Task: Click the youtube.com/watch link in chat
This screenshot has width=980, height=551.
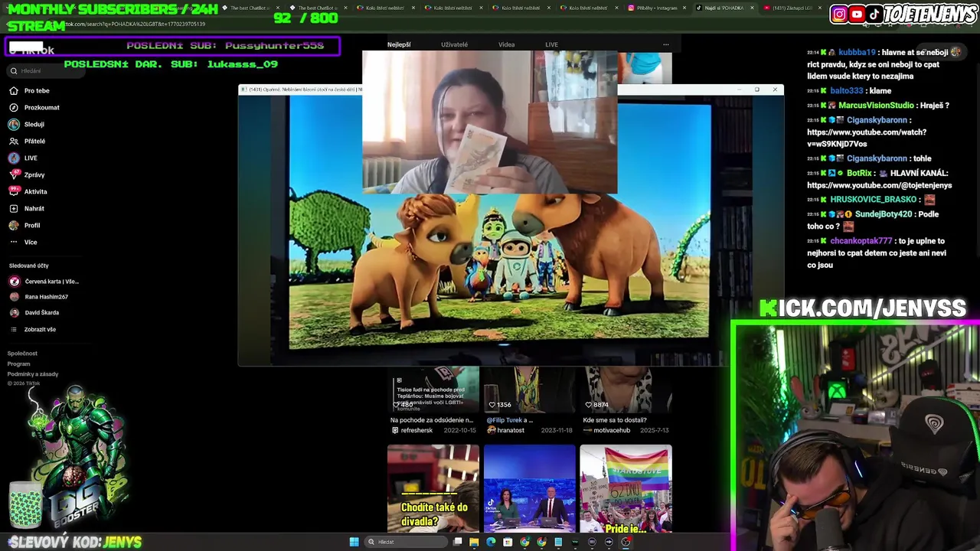Action: pyautogui.click(x=867, y=138)
